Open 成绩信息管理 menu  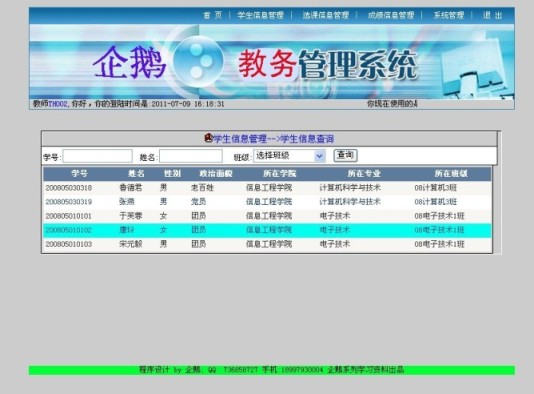point(391,15)
